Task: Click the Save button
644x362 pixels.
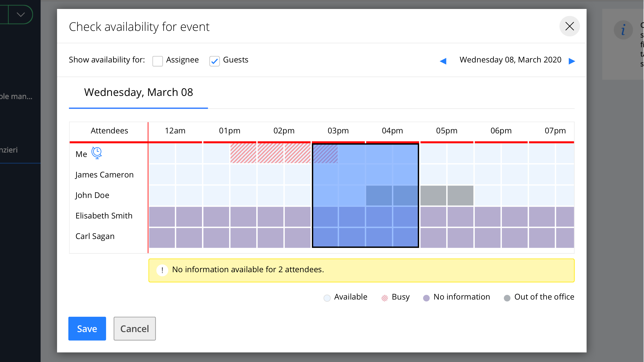Action: (87, 329)
